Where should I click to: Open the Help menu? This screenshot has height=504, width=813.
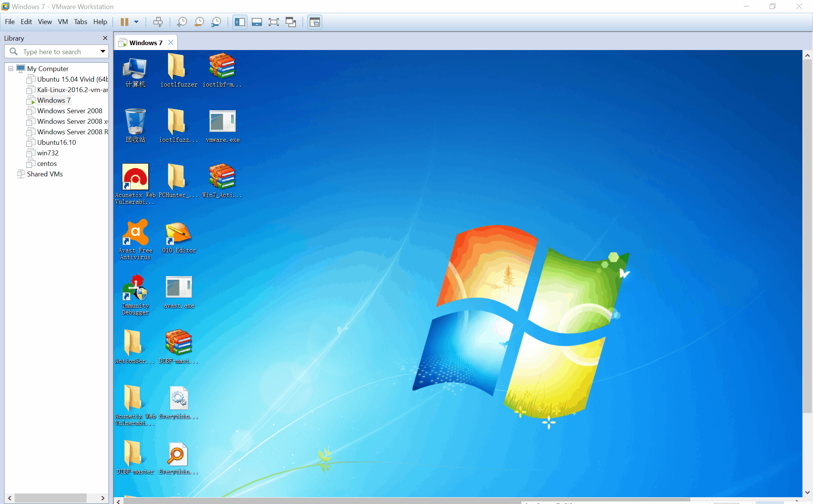pos(100,22)
